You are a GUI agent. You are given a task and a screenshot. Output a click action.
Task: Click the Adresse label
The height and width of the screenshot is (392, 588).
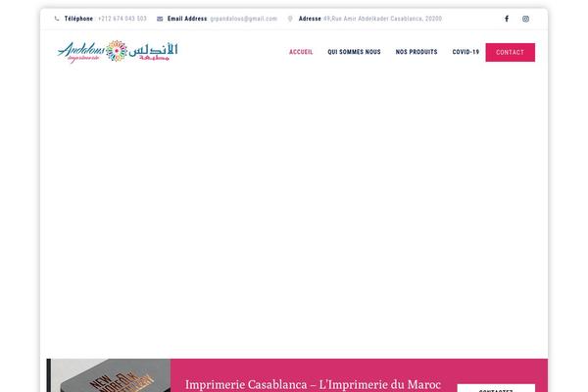pyautogui.click(x=310, y=19)
